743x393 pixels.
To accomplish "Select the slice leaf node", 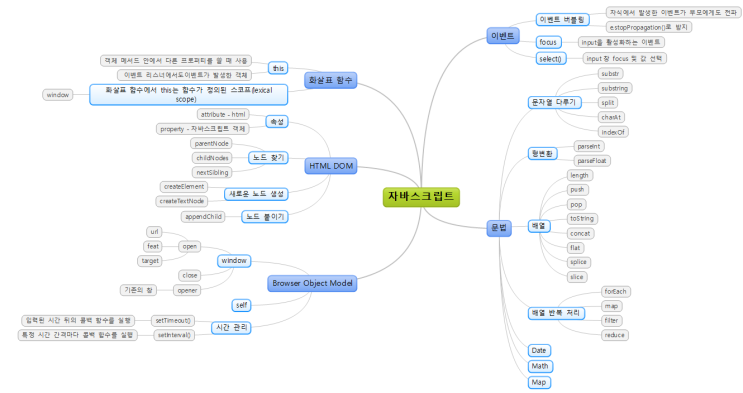I will point(577,277).
